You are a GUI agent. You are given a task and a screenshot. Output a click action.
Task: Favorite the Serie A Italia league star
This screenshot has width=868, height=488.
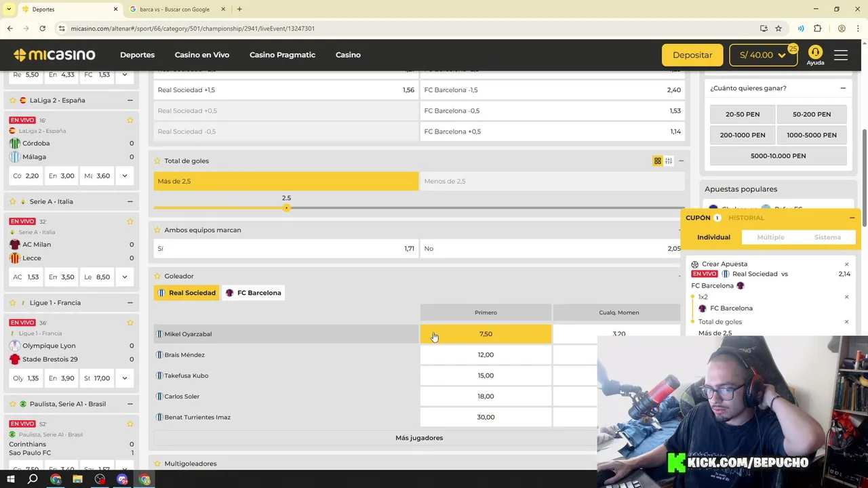click(x=13, y=201)
